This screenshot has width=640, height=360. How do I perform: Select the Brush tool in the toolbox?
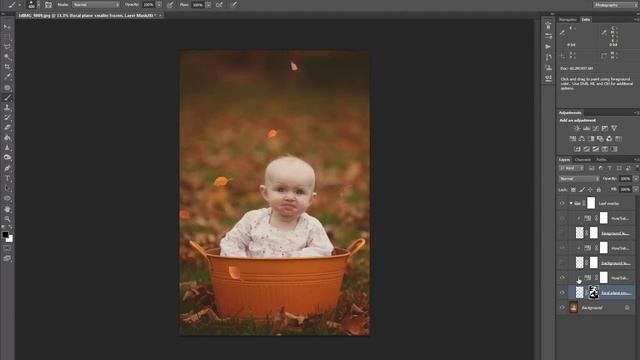coord(7,98)
